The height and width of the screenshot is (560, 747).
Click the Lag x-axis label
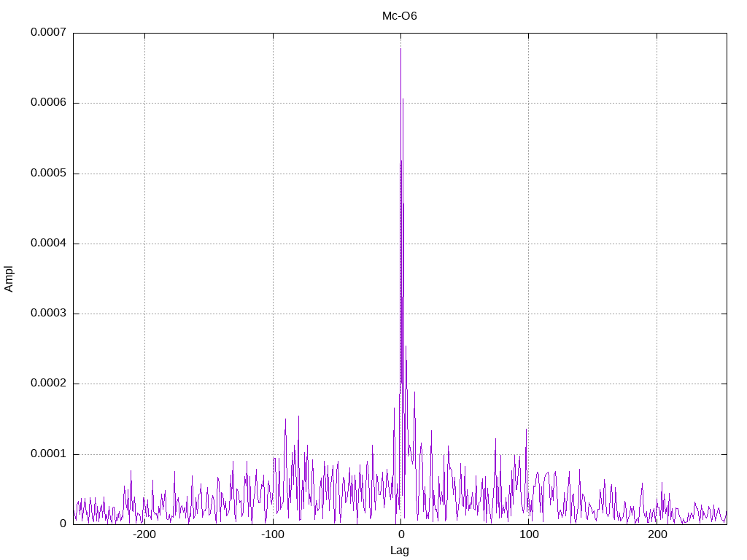pyautogui.click(x=399, y=551)
